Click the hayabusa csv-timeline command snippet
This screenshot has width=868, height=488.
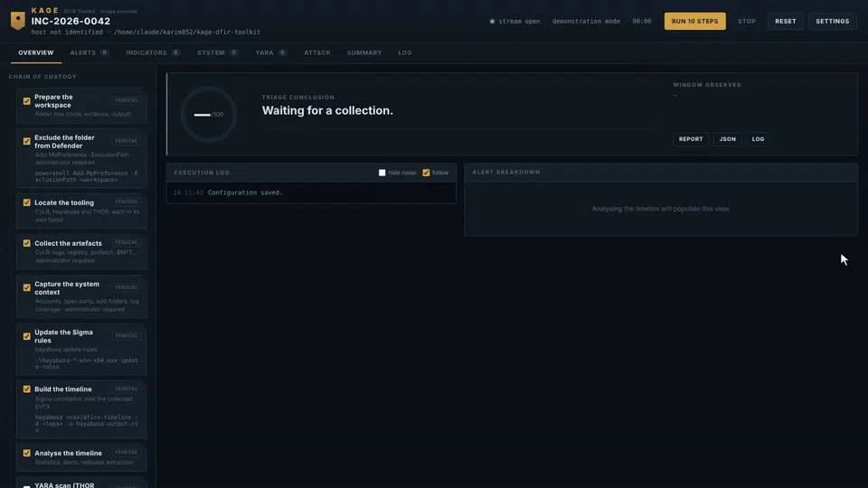click(x=87, y=424)
